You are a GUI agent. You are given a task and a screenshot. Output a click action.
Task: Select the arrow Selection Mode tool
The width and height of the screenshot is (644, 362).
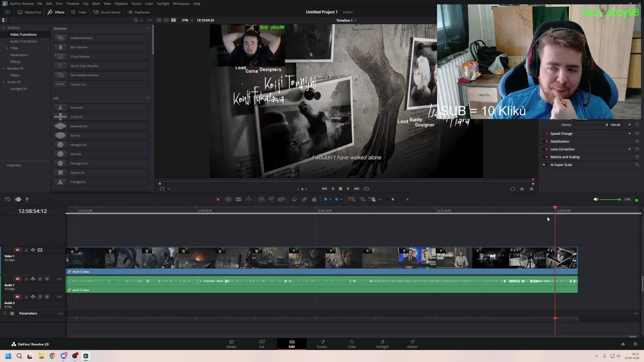(218, 200)
